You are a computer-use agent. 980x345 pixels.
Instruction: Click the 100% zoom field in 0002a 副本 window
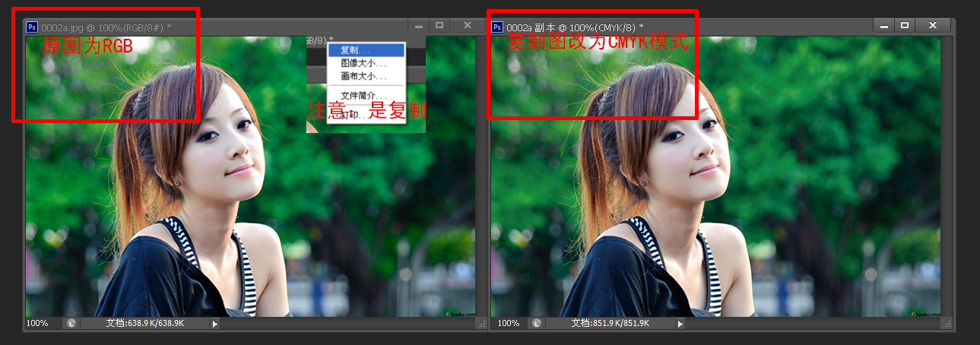509,323
